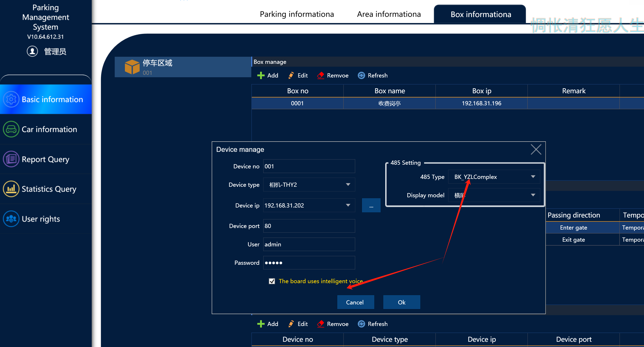Select box row 0001 in the table
This screenshot has width=644, height=347.
pyautogui.click(x=448, y=103)
